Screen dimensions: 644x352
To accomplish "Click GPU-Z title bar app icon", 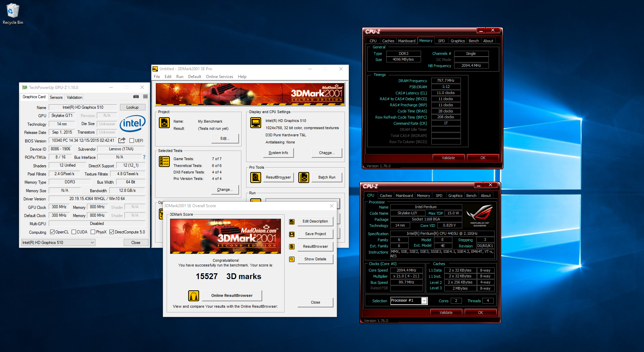I will (25, 88).
